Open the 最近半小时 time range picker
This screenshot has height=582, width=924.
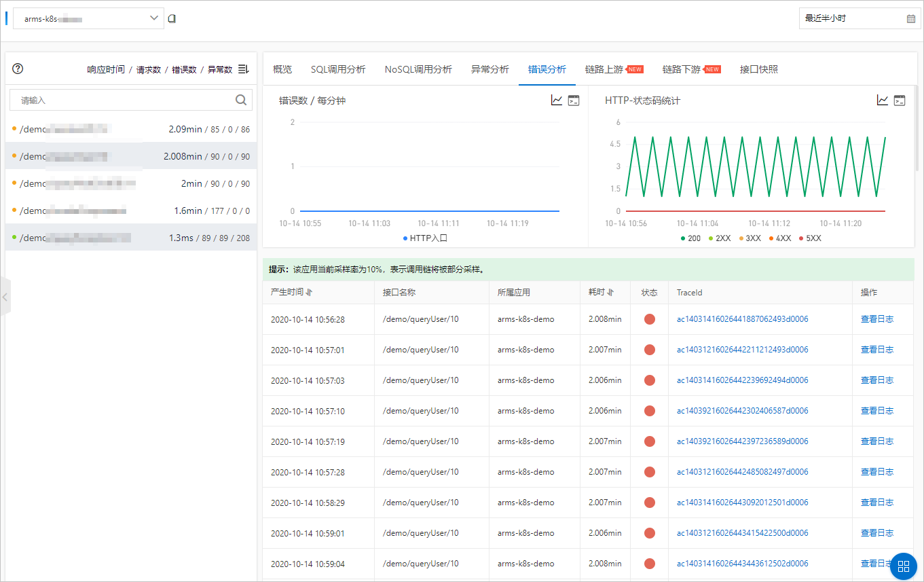pyautogui.click(x=860, y=19)
